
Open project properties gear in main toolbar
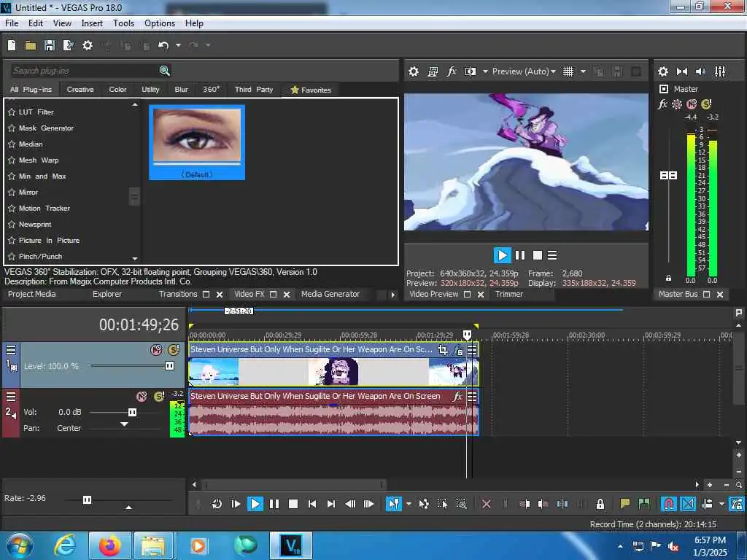(x=88, y=45)
